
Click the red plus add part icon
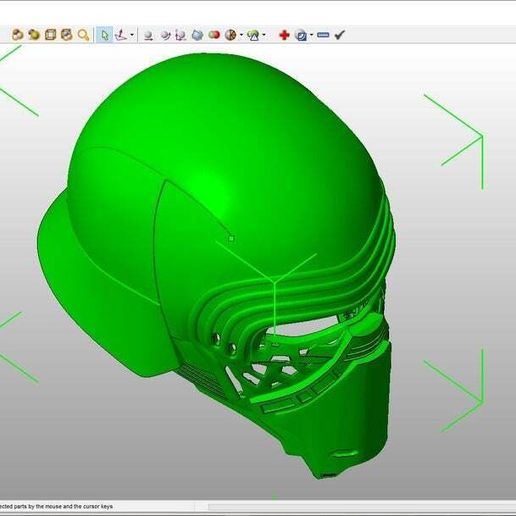coord(284,35)
